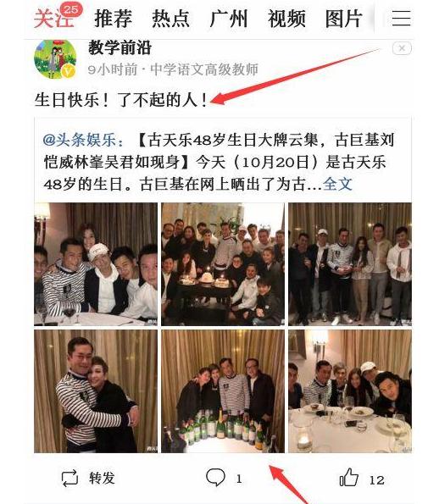Viewport: 428px width, 504px height.
Task: View the champagne bottles photo
Action: pyautogui.click(x=223, y=391)
